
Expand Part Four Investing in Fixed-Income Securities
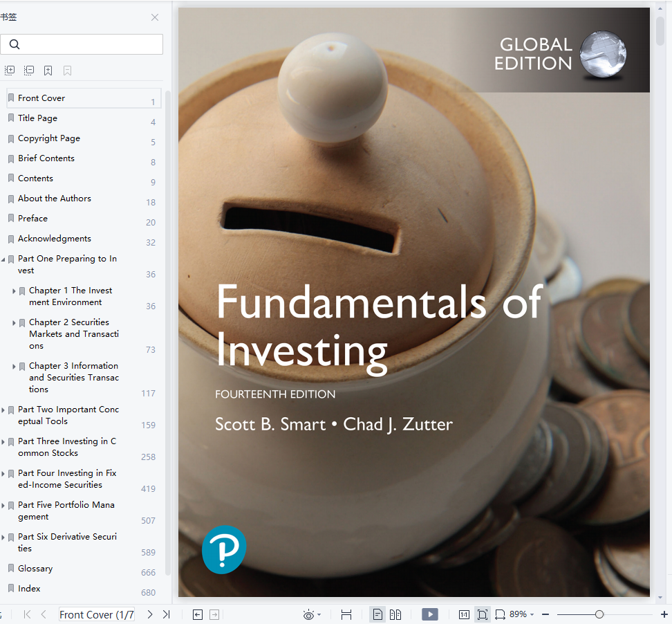(3, 474)
